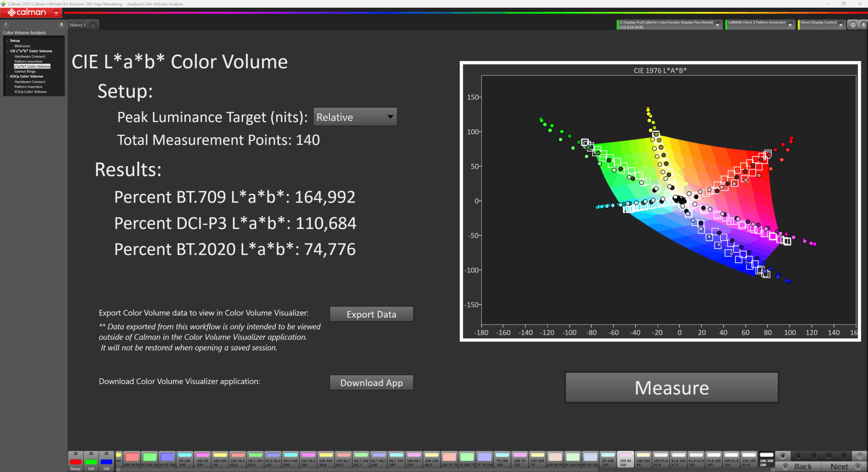Click the play pattern icon near Back button
This screenshot has height=472, width=868.
(798, 456)
